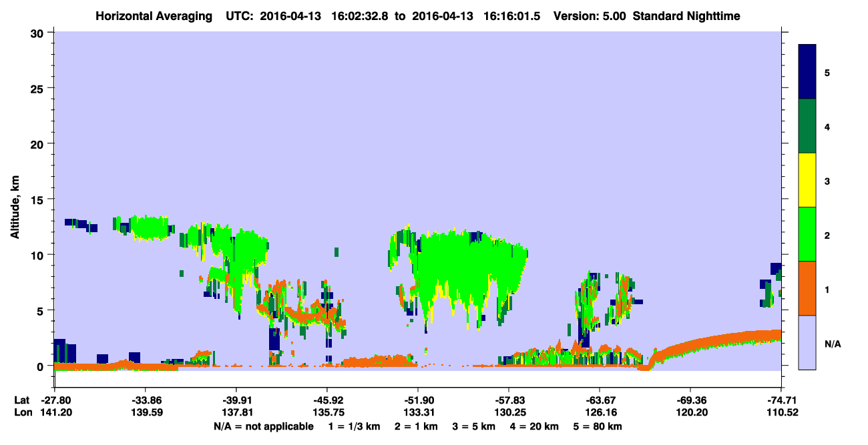This screenshot has width=868, height=445.
Task: Click the bright green level 2 color swatch
Action: 807,234
